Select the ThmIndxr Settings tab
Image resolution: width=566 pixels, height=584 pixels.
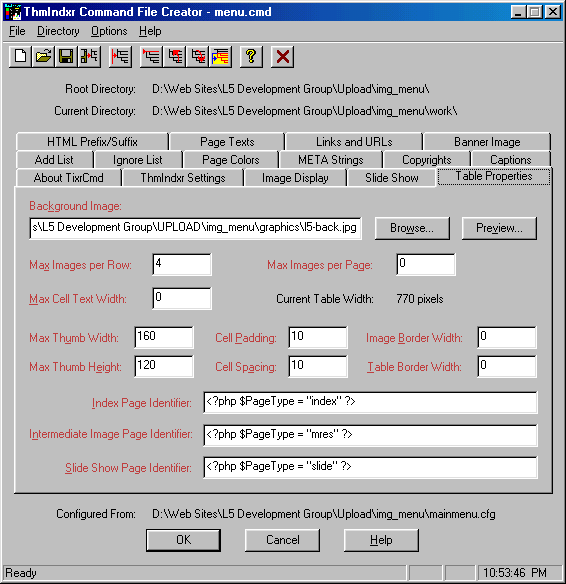(x=183, y=178)
